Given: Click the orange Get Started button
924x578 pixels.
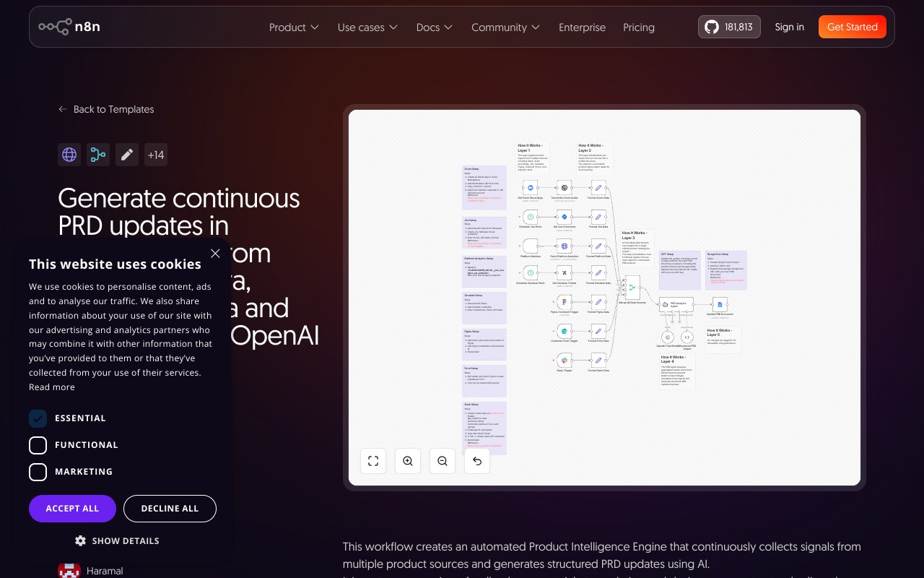Looking at the screenshot, I should click(853, 27).
